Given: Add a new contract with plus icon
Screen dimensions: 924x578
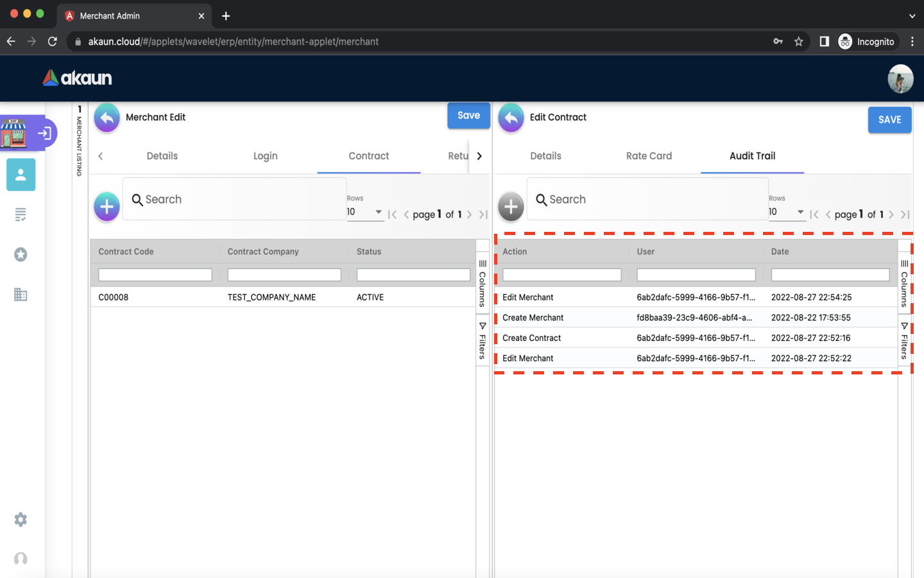Looking at the screenshot, I should coord(107,207).
